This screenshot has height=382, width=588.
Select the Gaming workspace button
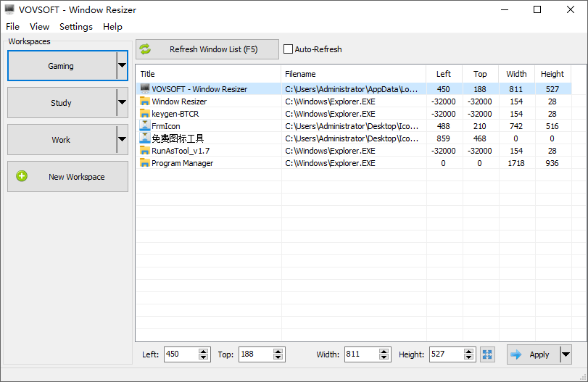(62, 66)
